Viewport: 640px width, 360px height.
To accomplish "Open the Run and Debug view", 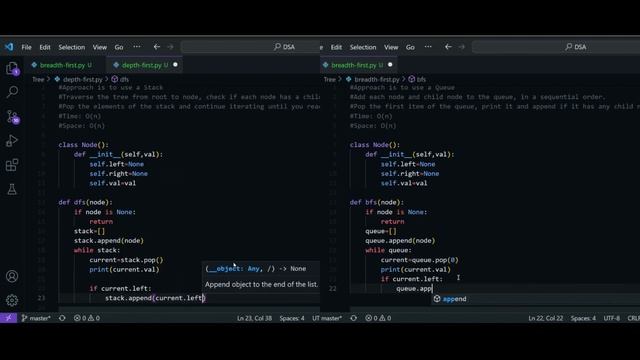I will tap(12, 141).
